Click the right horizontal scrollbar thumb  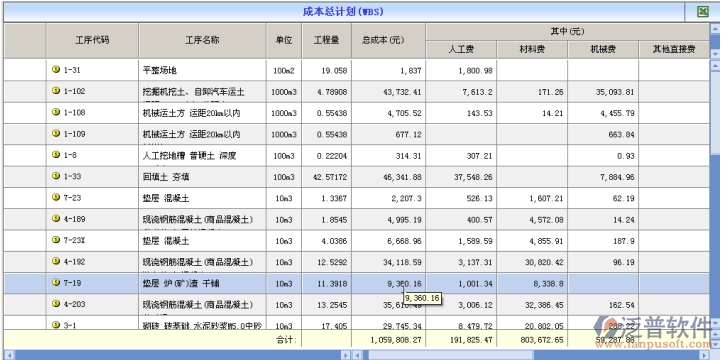[450, 355]
